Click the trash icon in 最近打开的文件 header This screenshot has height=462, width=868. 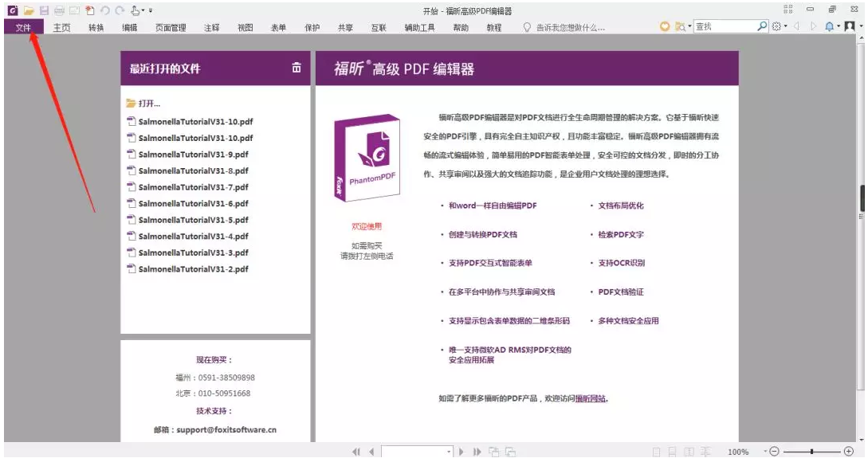pos(297,68)
